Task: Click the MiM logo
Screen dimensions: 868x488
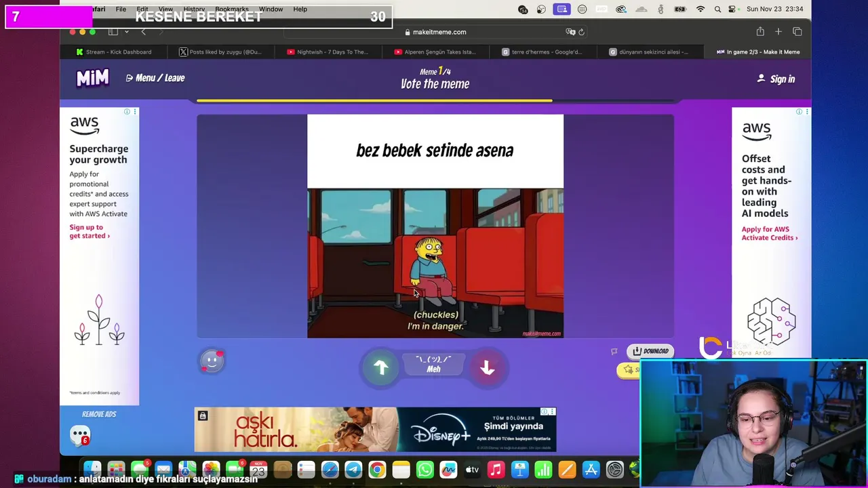Action: click(92, 78)
